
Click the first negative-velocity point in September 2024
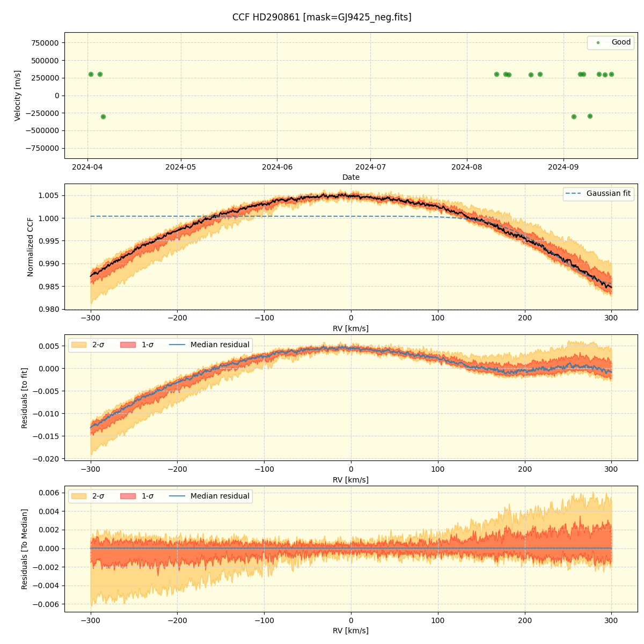574,116
